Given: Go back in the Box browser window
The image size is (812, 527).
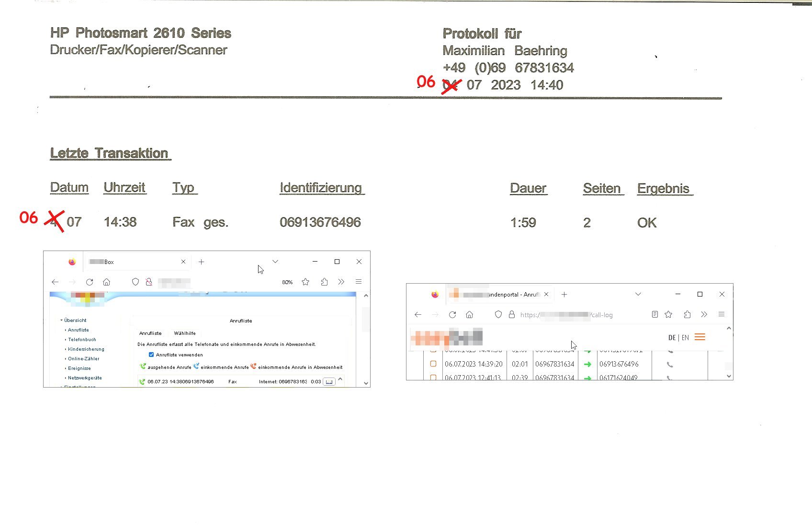Looking at the screenshot, I should click(x=55, y=282).
